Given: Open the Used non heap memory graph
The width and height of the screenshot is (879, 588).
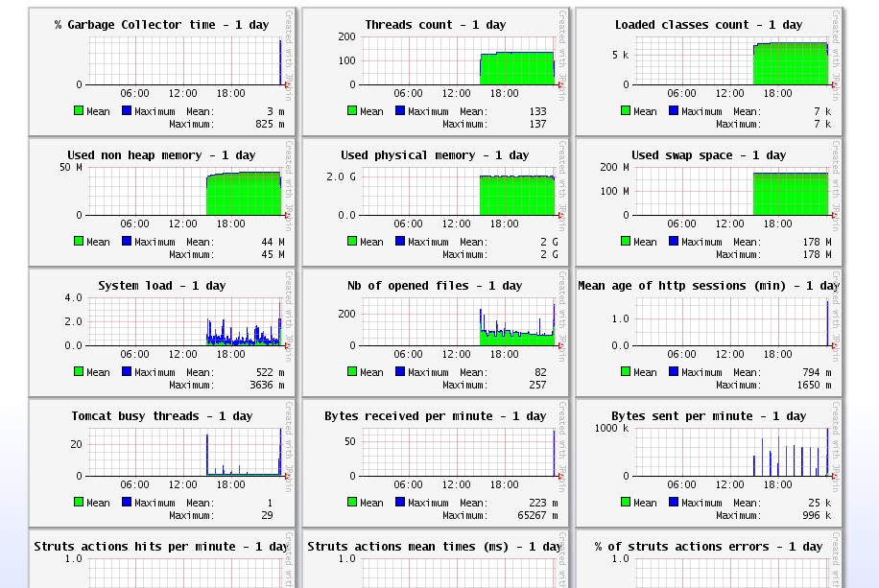Looking at the screenshot, I should click(x=162, y=202).
